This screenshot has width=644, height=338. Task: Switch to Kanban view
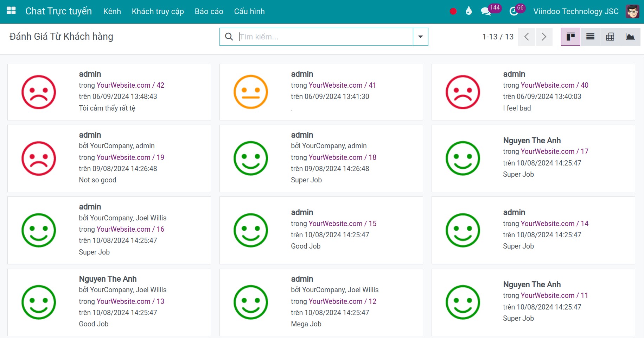pyautogui.click(x=570, y=37)
